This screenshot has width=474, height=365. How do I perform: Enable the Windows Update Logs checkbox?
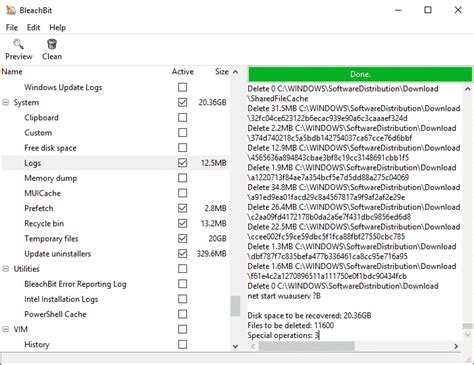click(182, 87)
